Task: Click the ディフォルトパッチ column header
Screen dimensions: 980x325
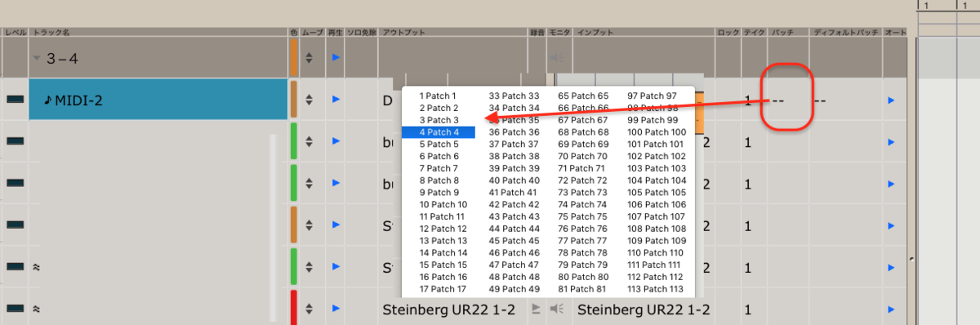Action: (846, 32)
